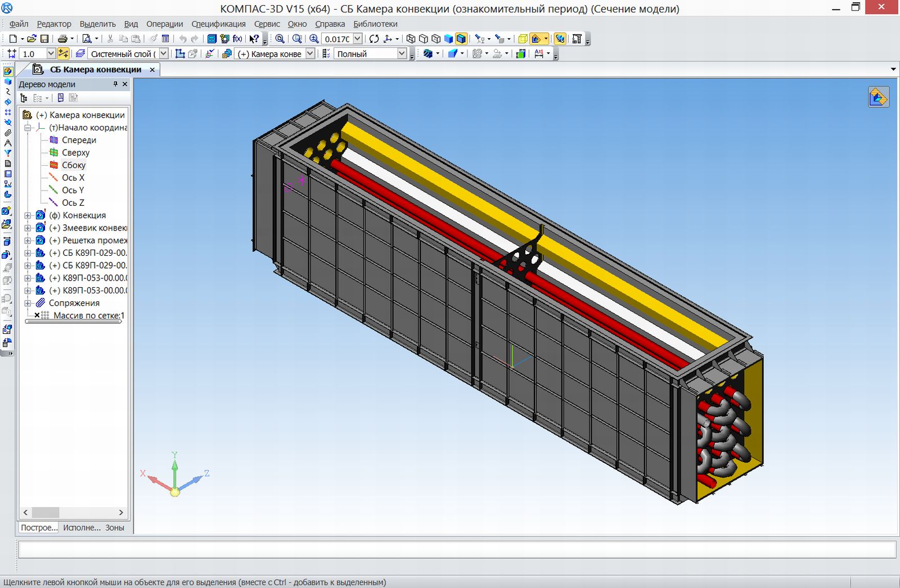Click the Save document icon
Image resolution: width=900 pixels, height=588 pixels.
[x=44, y=39]
